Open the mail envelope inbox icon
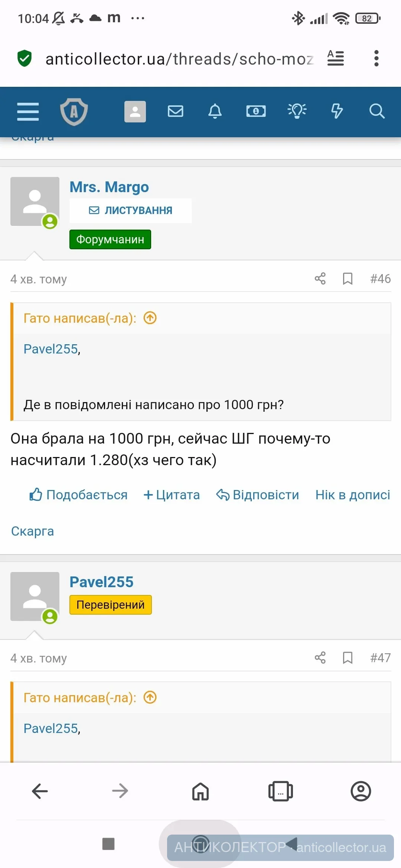 click(175, 111)
